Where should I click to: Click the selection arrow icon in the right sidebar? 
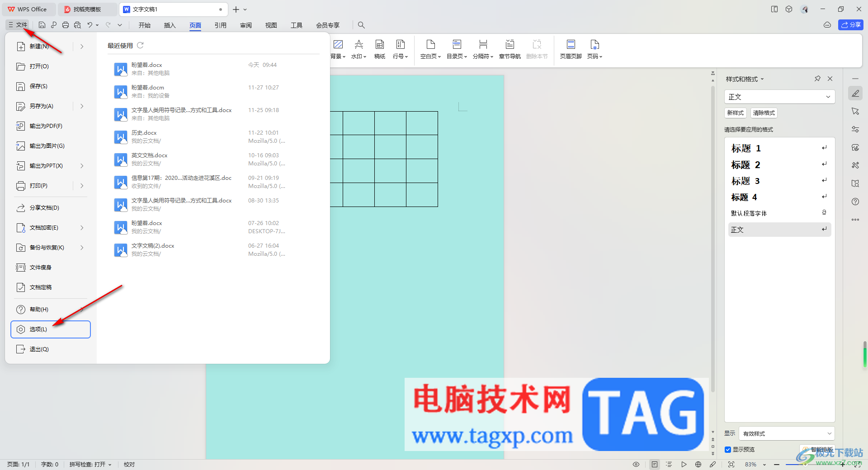855,111
